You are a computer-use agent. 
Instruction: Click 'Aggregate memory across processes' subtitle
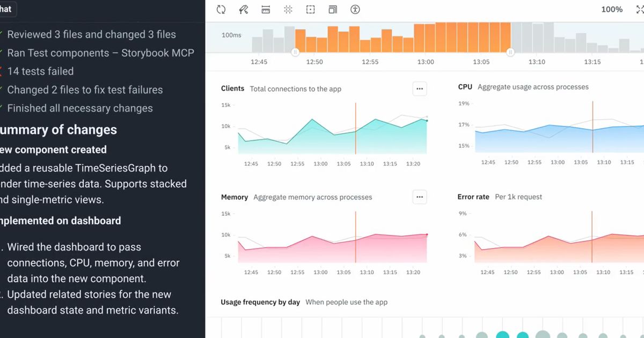(313, 197)
